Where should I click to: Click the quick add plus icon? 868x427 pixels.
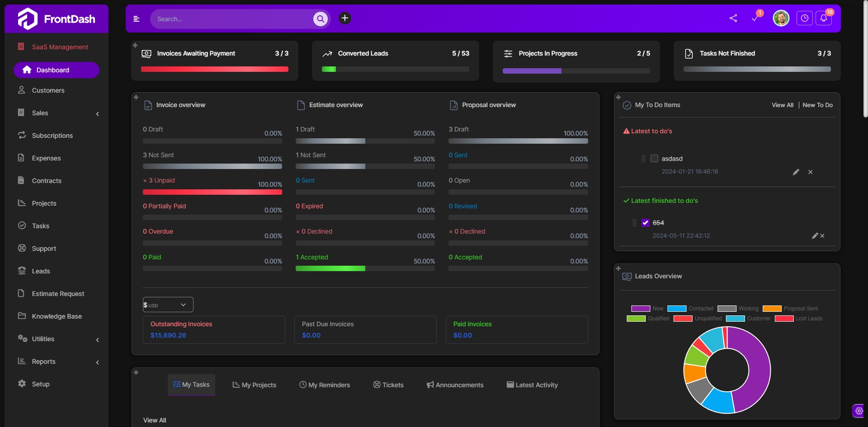[345, 19]
